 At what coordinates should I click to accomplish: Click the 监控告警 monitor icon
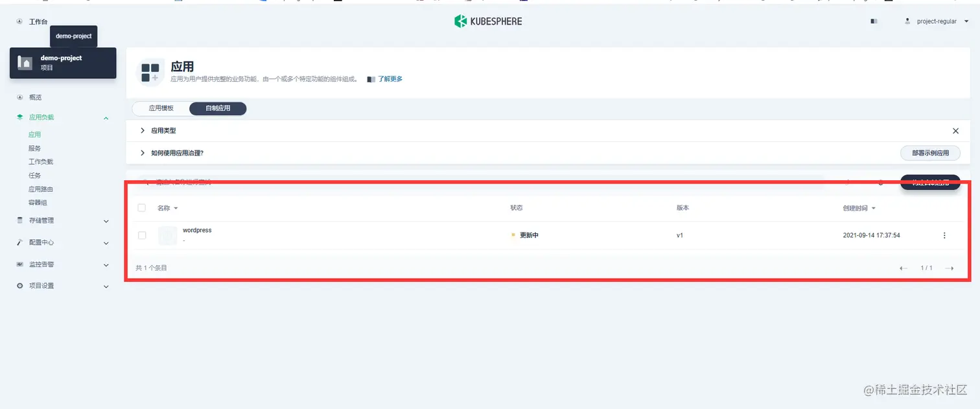click(x=19, y=264)
